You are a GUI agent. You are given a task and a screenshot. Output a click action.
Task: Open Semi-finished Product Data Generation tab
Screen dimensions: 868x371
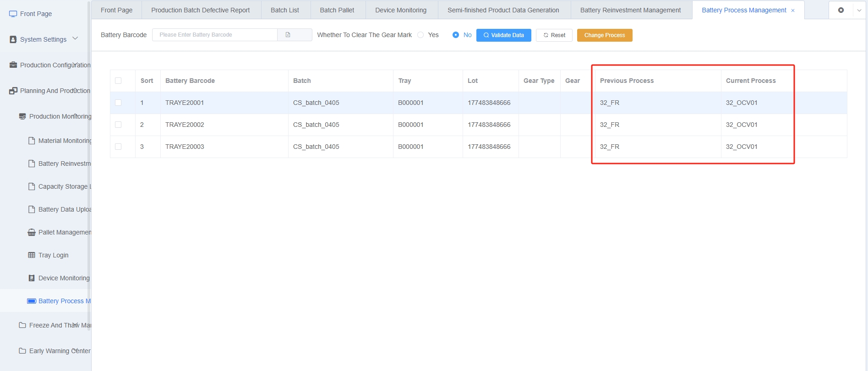coord(503,10)
